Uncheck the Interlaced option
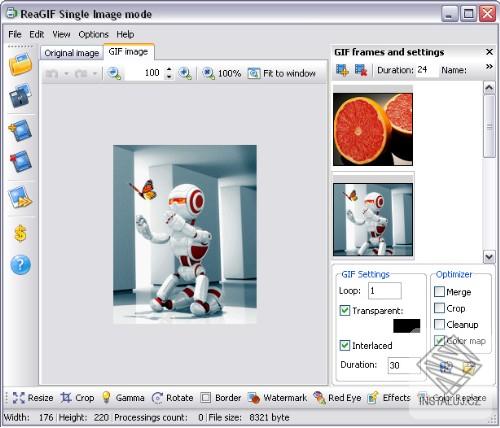Image resolution: width=500 pixels, height=428 pixels. click(x=345, y=345)
